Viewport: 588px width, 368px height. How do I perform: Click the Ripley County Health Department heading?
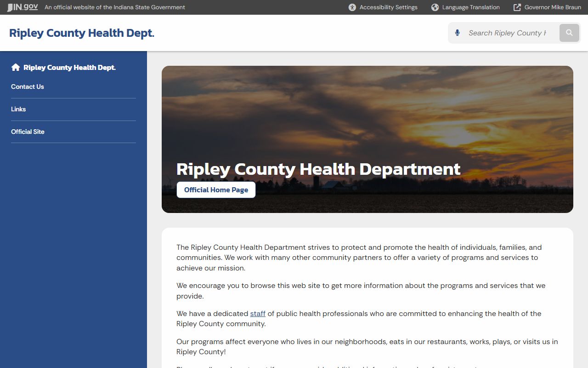tap(318, 169)
